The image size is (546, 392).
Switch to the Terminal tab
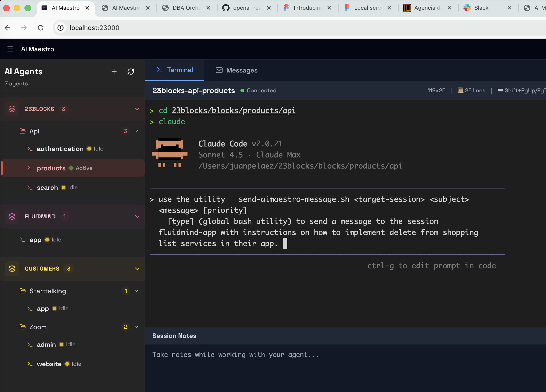coord(175,70)
